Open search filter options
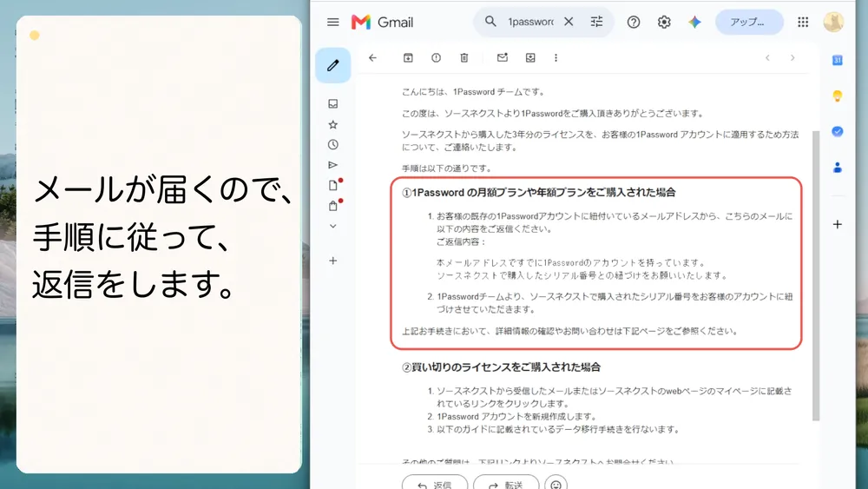This screenshot has height=489, width=868. tap(597, 22)
